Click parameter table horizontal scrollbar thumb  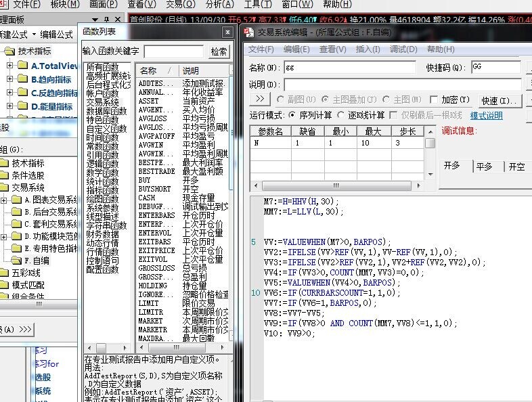coord(336,185)
